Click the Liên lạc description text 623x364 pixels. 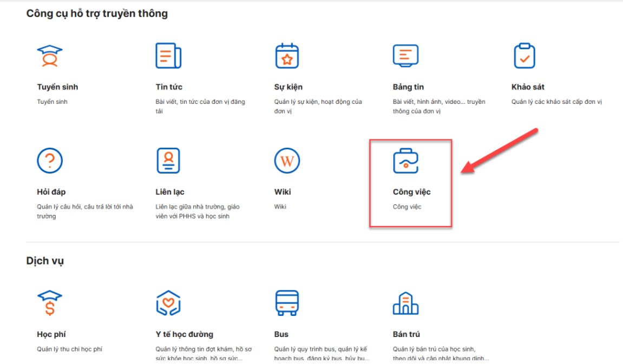197,211
